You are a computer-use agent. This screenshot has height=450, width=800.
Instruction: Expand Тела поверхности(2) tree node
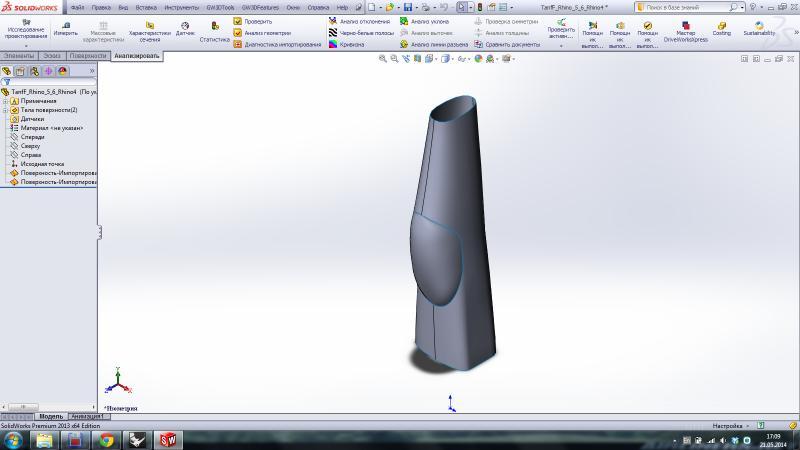tap(5, 110)
